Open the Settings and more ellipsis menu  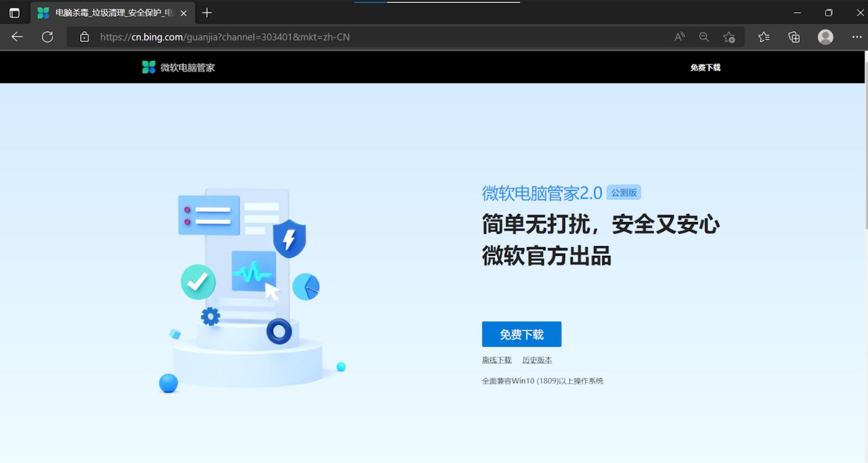tap(857, 37)
